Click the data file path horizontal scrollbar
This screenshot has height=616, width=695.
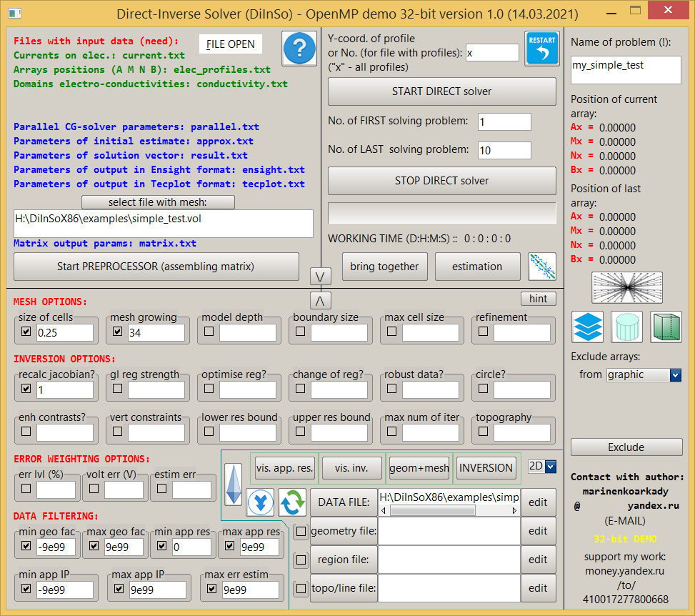click(x=449, y=511)
